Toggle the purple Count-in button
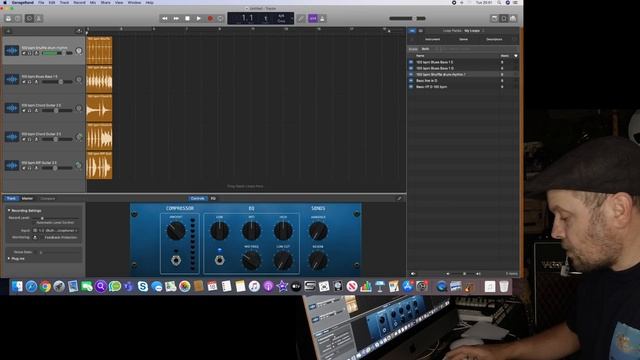Screen dimensions: 640x360 click(x=313, y=18)
